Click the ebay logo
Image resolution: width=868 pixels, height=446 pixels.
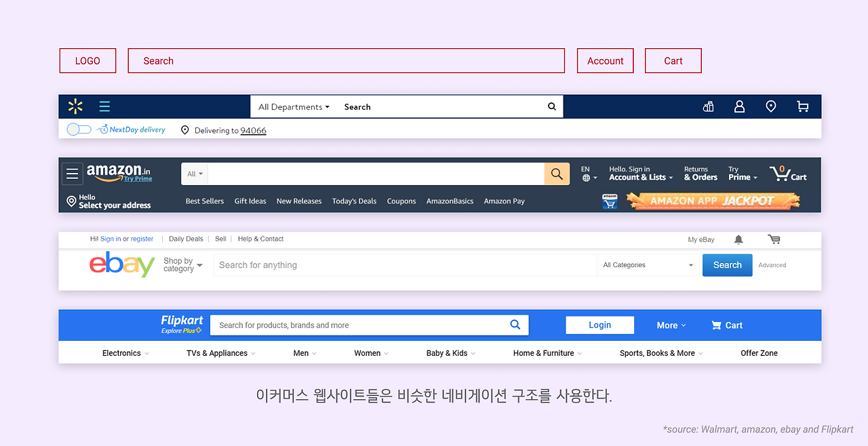[x=122, y=264]
